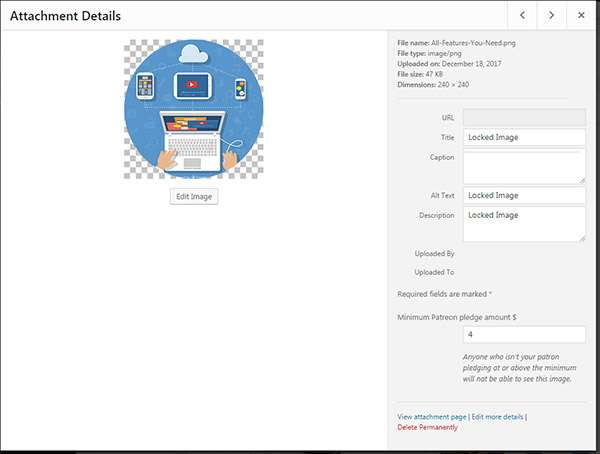Go to previous attachment with left arrow
Viewport: 600px width, 454px height.
pos(522,15)
